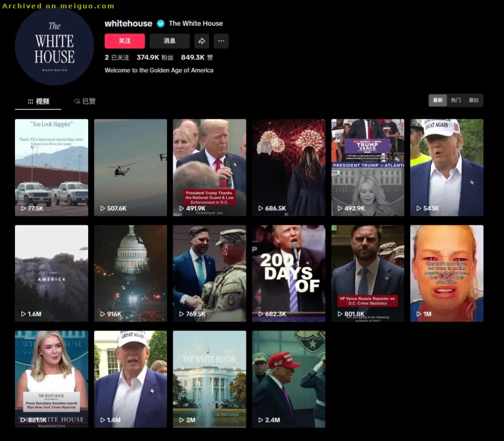Click the bio "Welcome to the Golden Age of America"
The image size is (504, 441).
click(159, 70)
